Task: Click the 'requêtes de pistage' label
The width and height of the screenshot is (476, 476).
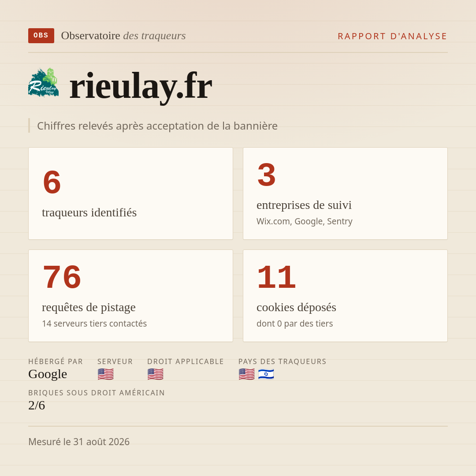Action: tap(89, 307)
